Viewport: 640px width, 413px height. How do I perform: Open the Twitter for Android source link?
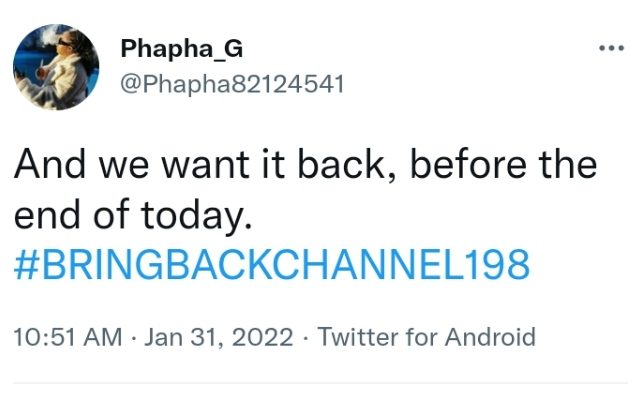point(427,337)
